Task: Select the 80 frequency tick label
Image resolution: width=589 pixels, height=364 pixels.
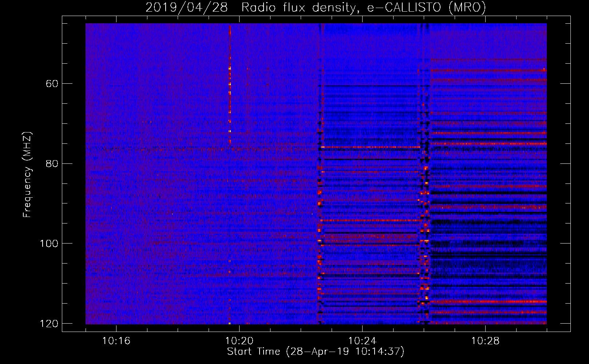Action: coord(52,163)
